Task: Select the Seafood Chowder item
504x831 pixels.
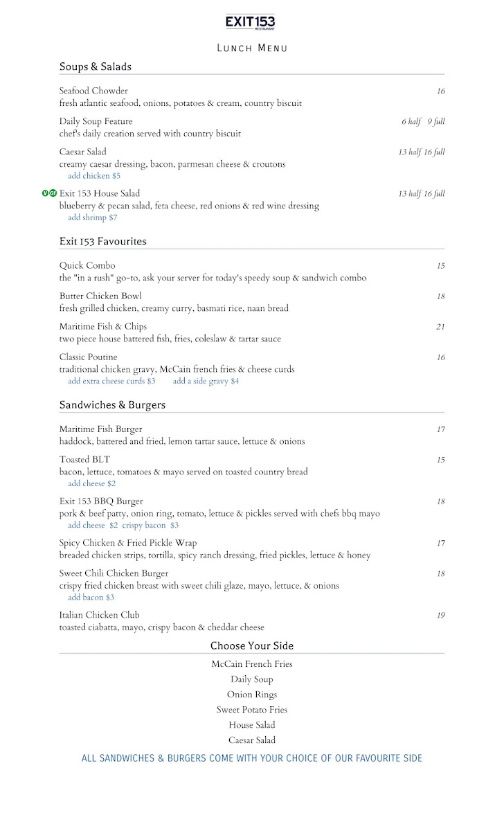Action: pos(93,91)
